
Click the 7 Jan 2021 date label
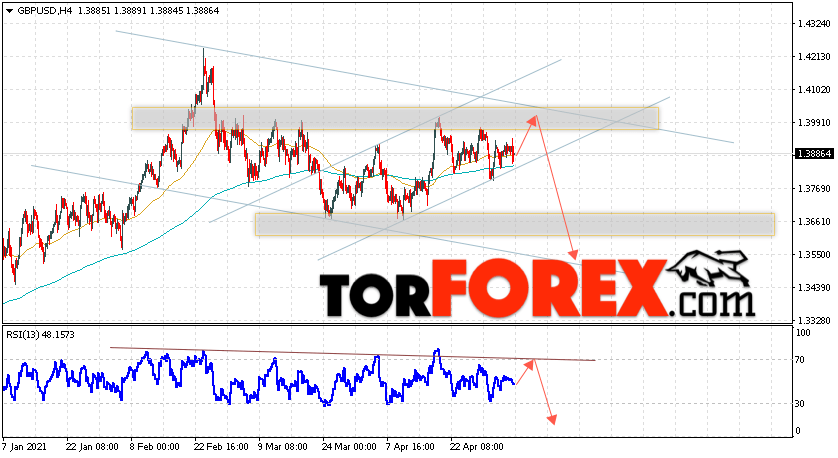click(24, 447)
